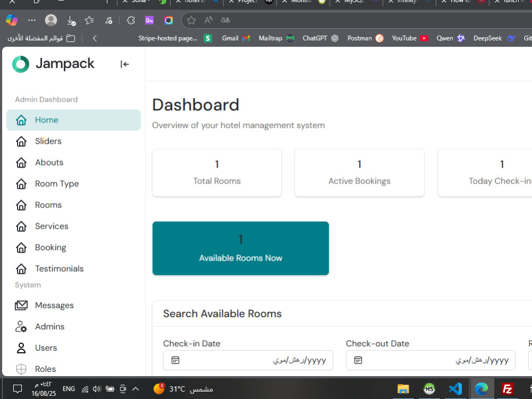Open the browser profile avatar
The width and height of the screenshot is (532, 399).
click(51, 20)
